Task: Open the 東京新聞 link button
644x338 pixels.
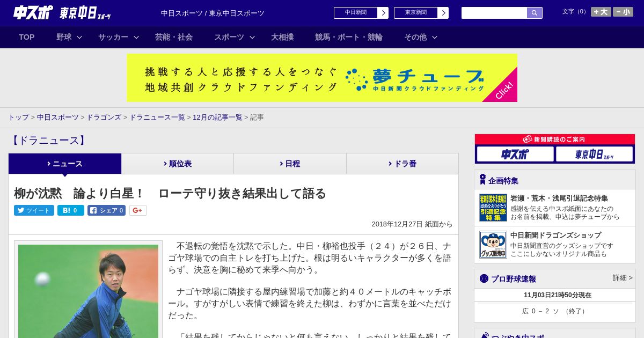Action: click(421, 13)
